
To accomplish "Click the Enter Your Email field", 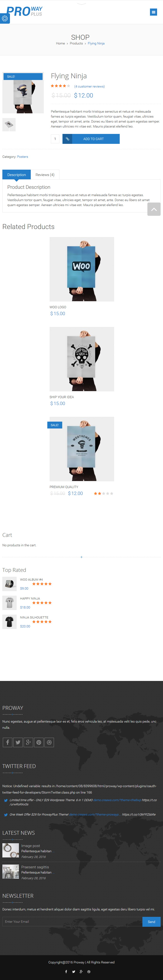I will coord(73,921).
